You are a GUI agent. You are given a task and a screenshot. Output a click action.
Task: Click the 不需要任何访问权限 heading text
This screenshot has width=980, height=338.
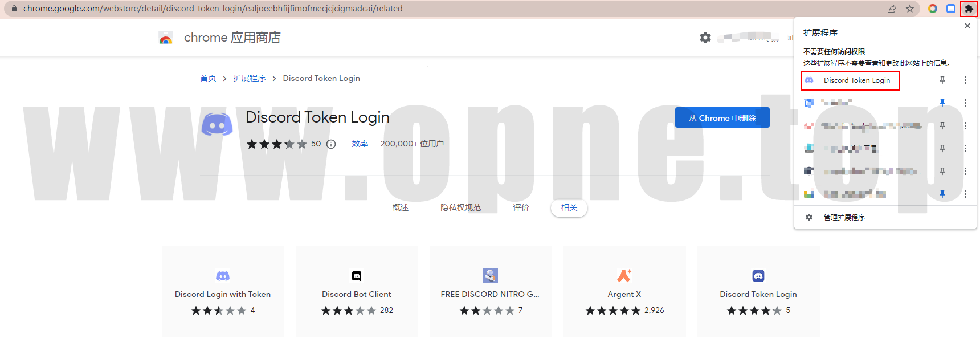coord(834,51)
